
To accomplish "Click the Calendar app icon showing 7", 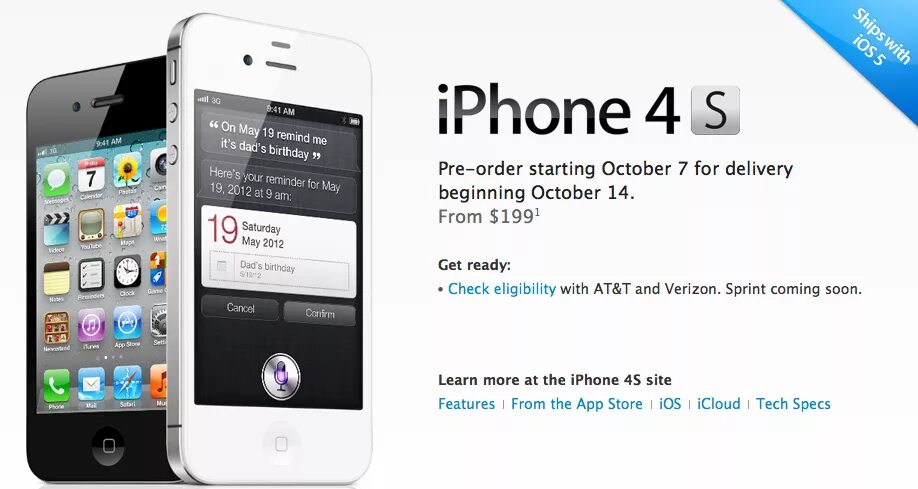I will (x=91, y=175).
